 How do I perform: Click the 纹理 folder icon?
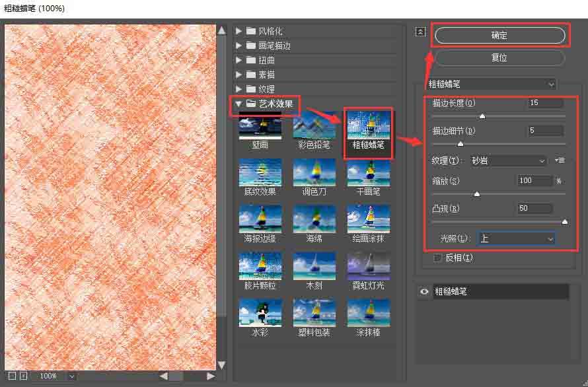tap(251, 89)
